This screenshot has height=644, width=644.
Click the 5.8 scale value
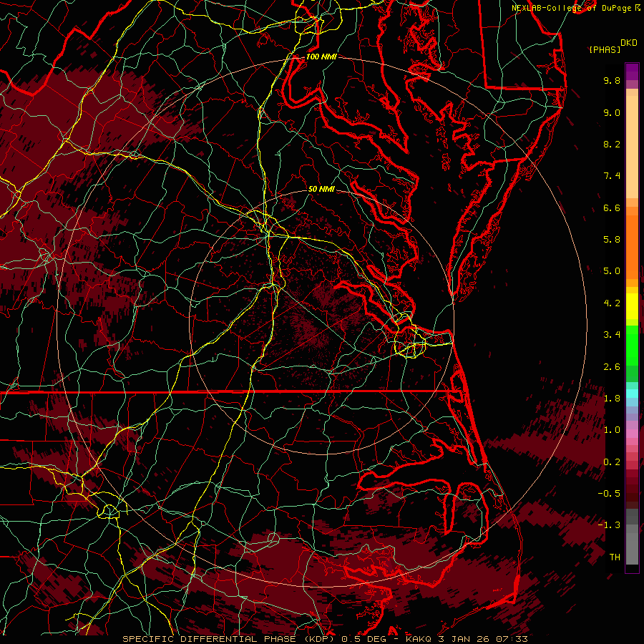click(x=612, y=240)
